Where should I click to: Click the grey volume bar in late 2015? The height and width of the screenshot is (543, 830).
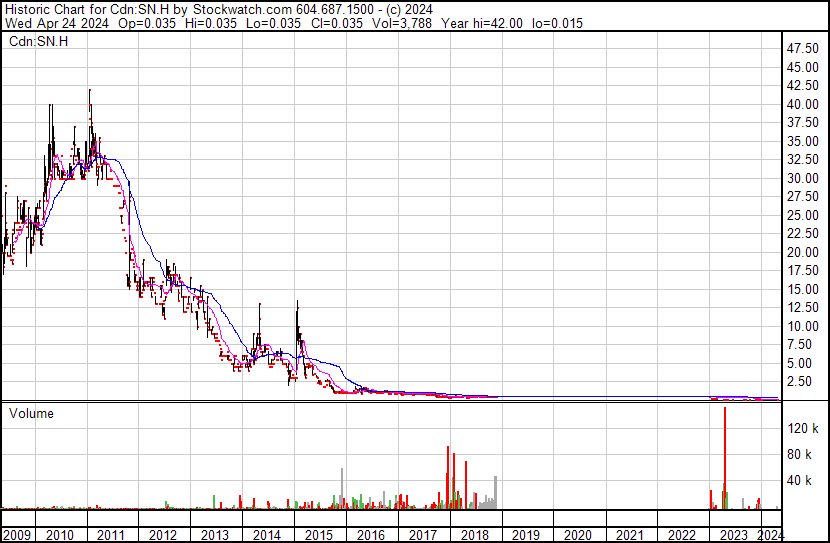coord(342,488)
